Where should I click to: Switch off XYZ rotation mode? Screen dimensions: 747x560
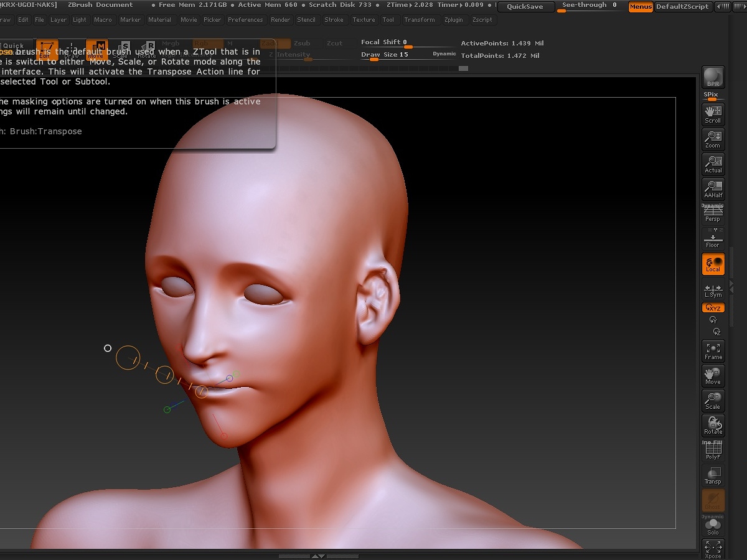(x=713, y=308)
